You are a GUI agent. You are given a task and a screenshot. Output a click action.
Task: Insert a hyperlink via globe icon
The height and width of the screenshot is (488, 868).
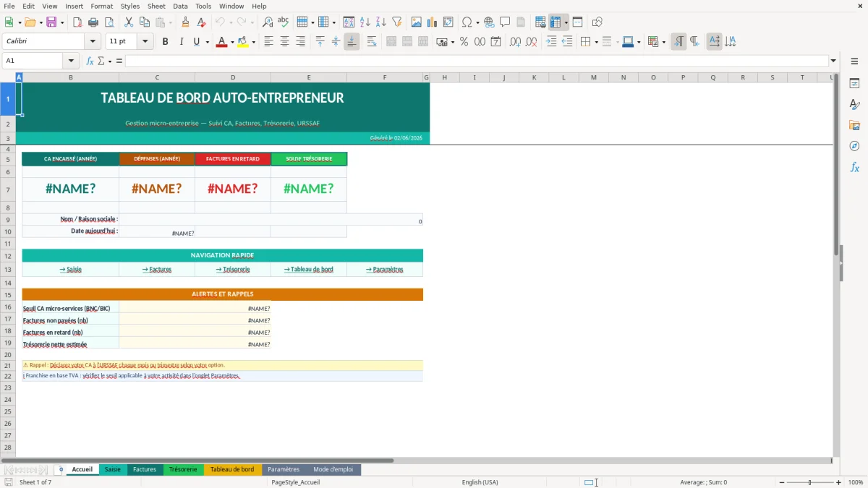coord(489,22)
